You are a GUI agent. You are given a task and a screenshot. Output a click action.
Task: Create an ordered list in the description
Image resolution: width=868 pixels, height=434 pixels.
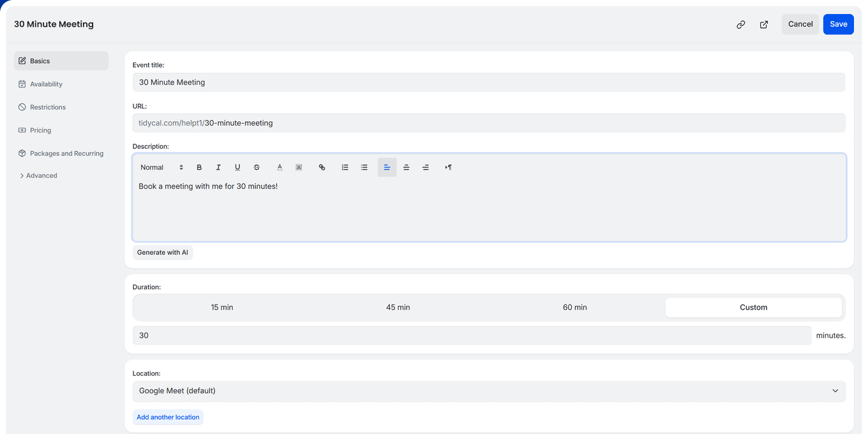click(x=345, y=167)
